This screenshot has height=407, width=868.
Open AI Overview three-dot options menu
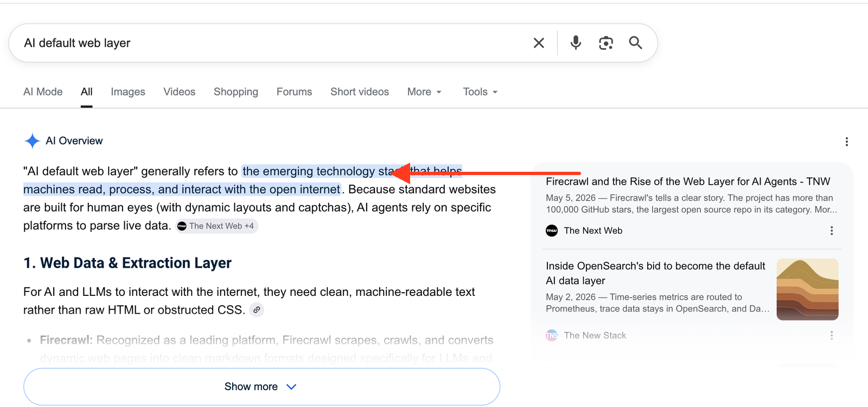click(846, 142)
